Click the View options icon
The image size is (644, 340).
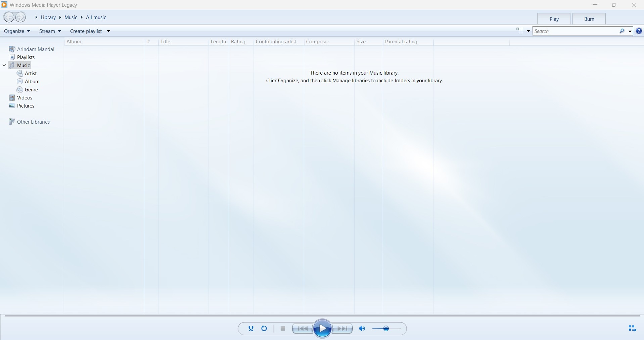coord(520,31)
